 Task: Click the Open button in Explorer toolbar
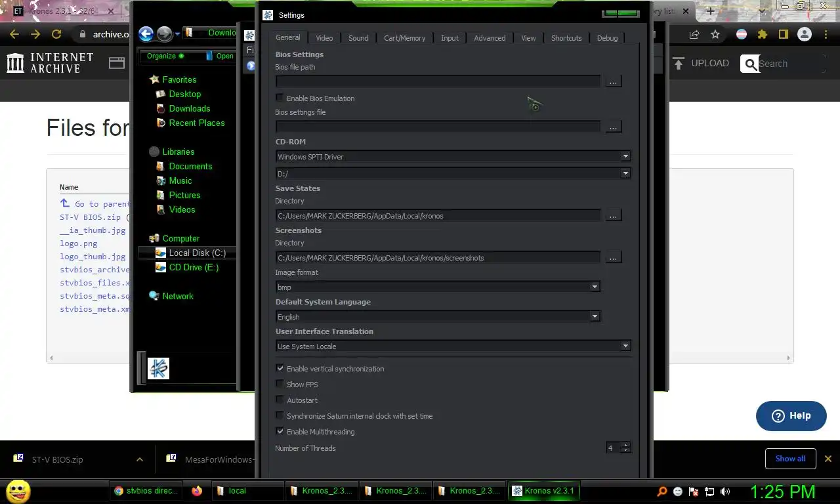(x=220, y=56)
